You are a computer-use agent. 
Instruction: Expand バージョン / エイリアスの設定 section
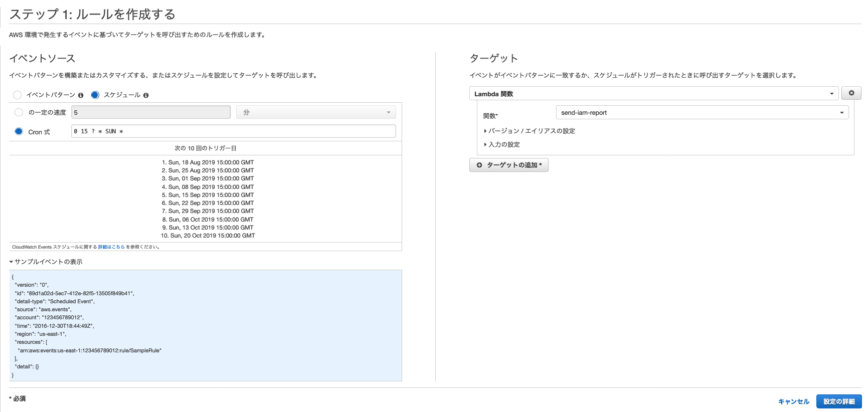530,131
